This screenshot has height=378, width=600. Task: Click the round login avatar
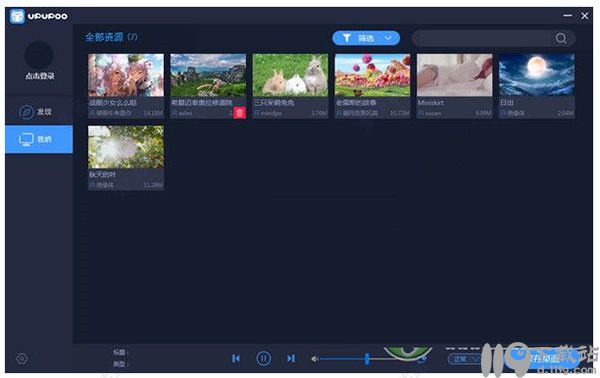coord(39,55)
